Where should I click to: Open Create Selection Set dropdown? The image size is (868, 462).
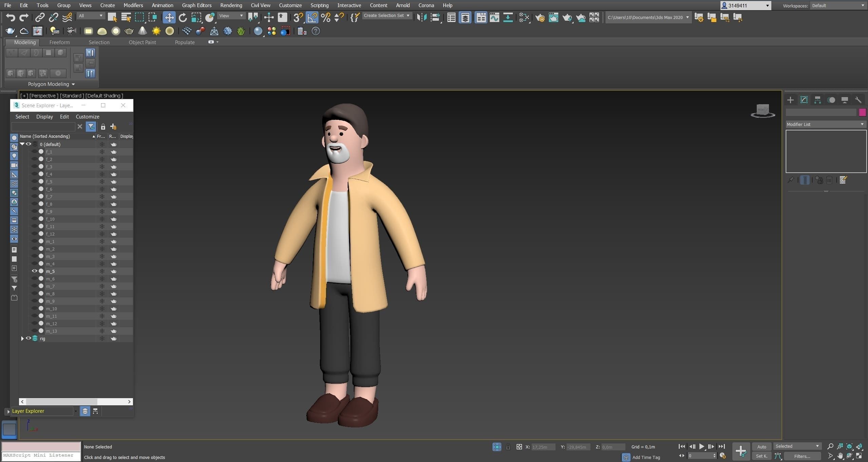pos(387,16)
